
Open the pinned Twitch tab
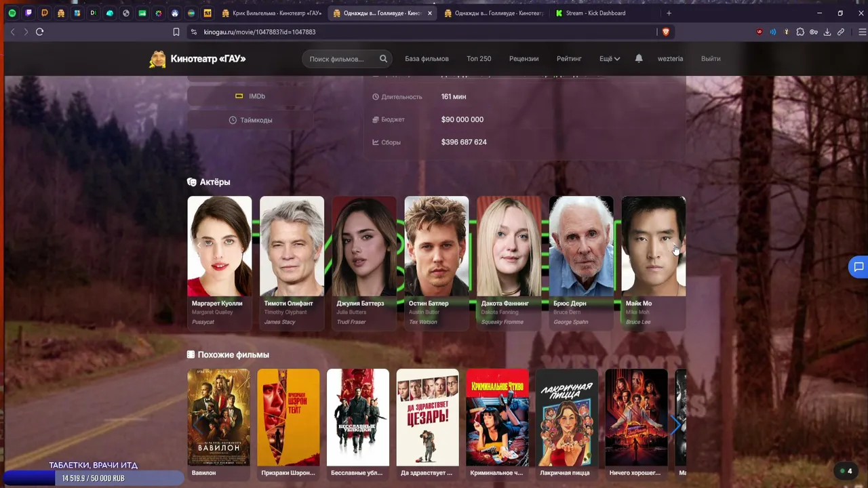pos(28,13)
